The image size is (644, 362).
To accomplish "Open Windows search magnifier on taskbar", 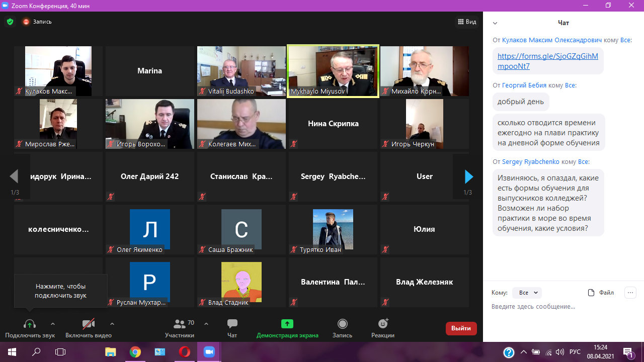I will point(36,352).
